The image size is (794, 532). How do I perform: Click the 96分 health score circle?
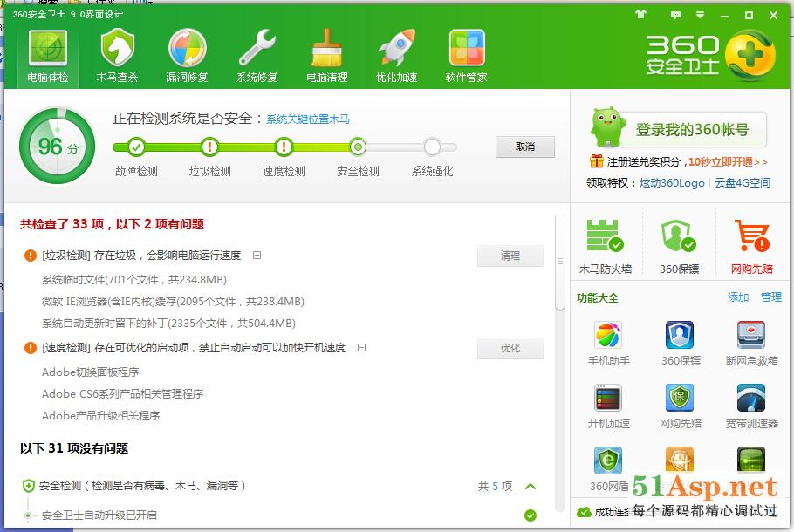pyautogui.click(x=58, y=146)
